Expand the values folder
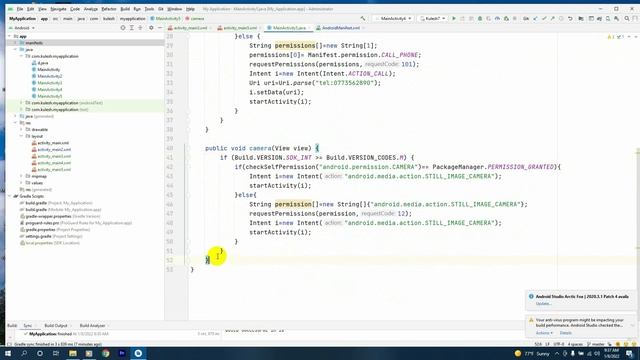 coord(21,183)
